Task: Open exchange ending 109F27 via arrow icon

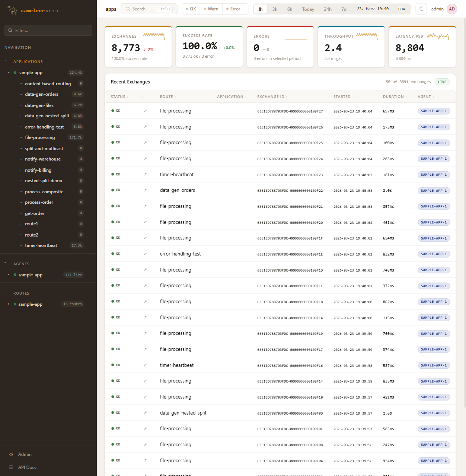Action: pyautogui.click(x=145, y=111)
